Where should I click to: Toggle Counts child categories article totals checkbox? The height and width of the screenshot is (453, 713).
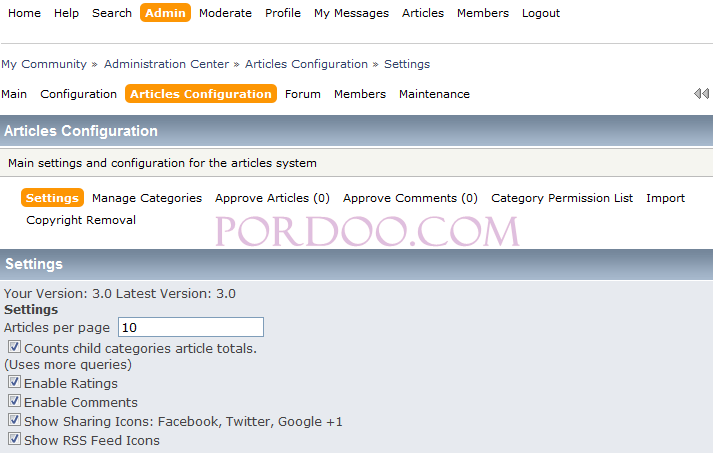[x=14, y=347]
